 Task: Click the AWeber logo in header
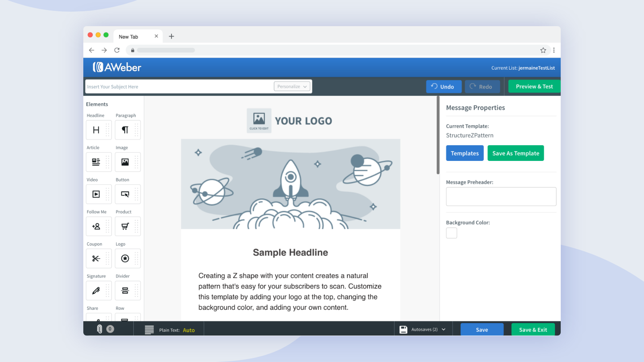click(117, 67)
